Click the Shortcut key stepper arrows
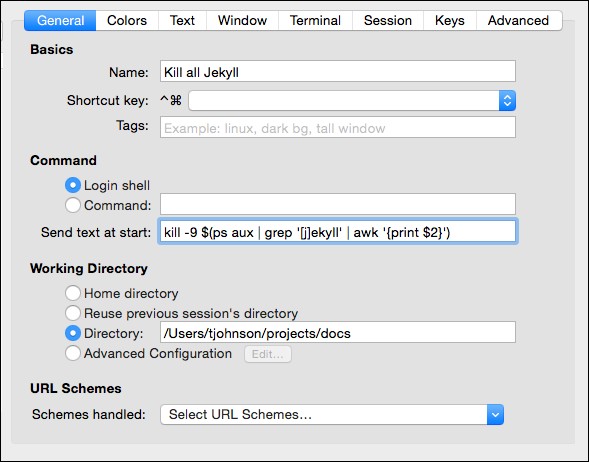The width and height of the screenshot is (589, 462). click(507, 101)
